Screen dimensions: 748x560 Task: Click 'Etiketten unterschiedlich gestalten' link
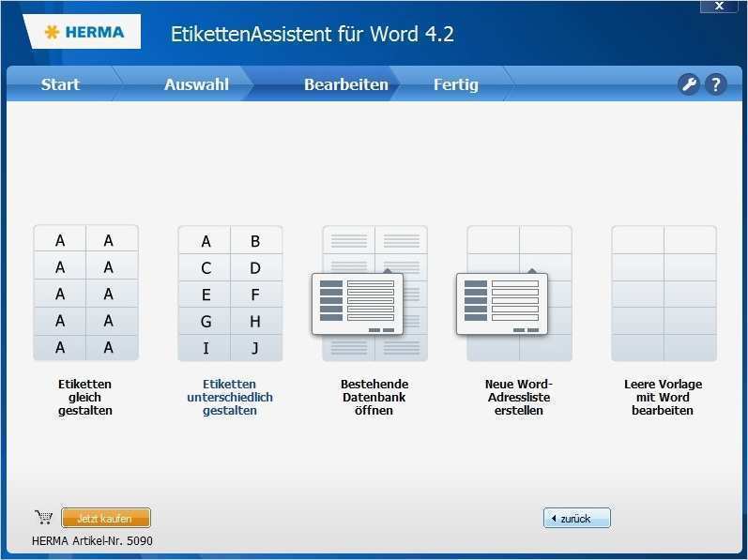(x=230, y=397)
